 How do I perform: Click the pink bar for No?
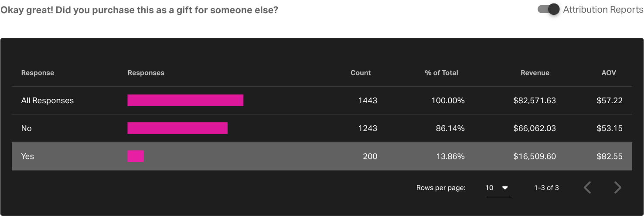[177, 128]
